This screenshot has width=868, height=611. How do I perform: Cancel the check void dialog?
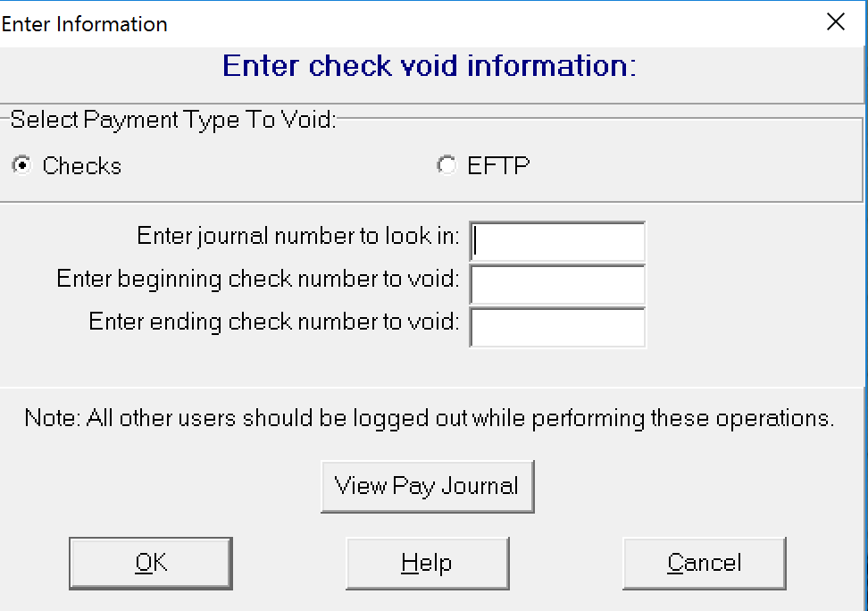[x=705, y=563]
